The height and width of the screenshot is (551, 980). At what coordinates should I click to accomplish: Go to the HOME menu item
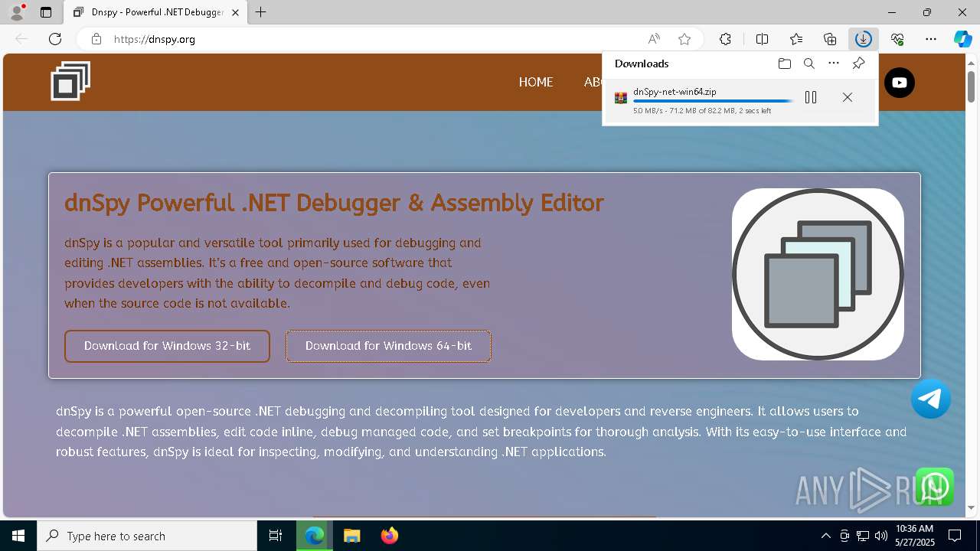pos(536,82)
